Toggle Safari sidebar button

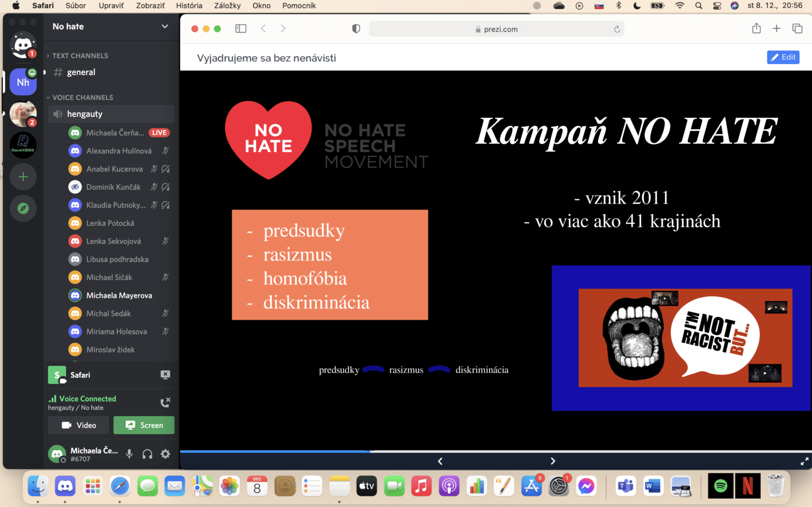tap(241, 29)
